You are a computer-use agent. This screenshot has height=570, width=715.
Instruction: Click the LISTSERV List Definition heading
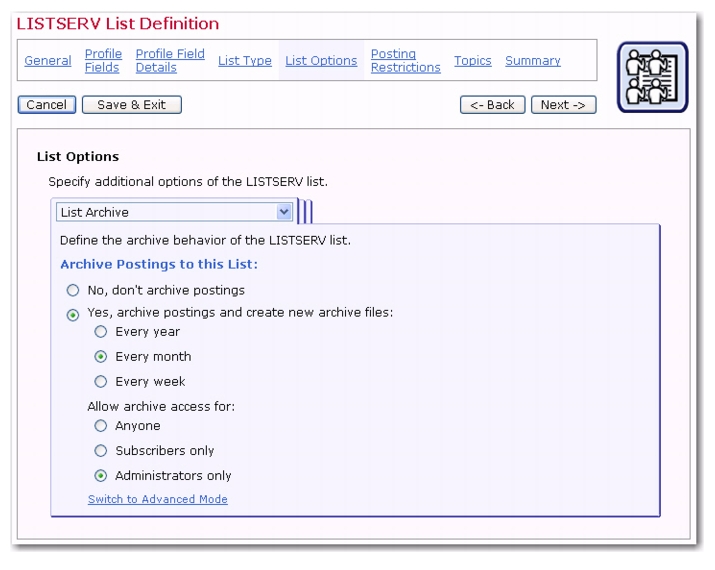point(118,24)
